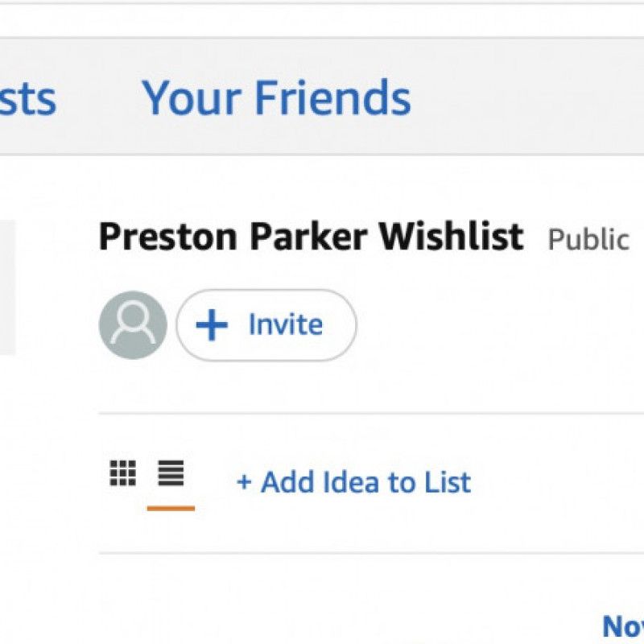Screen dimensions: 644x644
Task: Expand the Add Idea to List control
Action: [x=354, y=481]
